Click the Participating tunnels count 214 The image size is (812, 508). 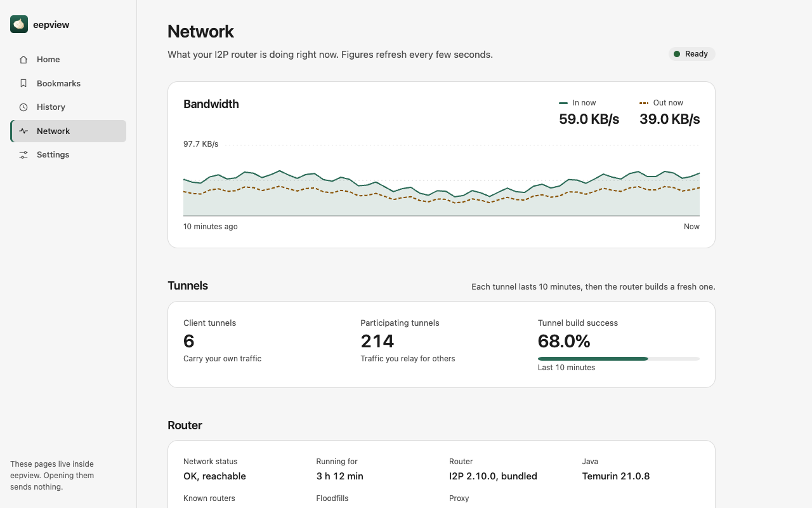[x=377, y=341]
